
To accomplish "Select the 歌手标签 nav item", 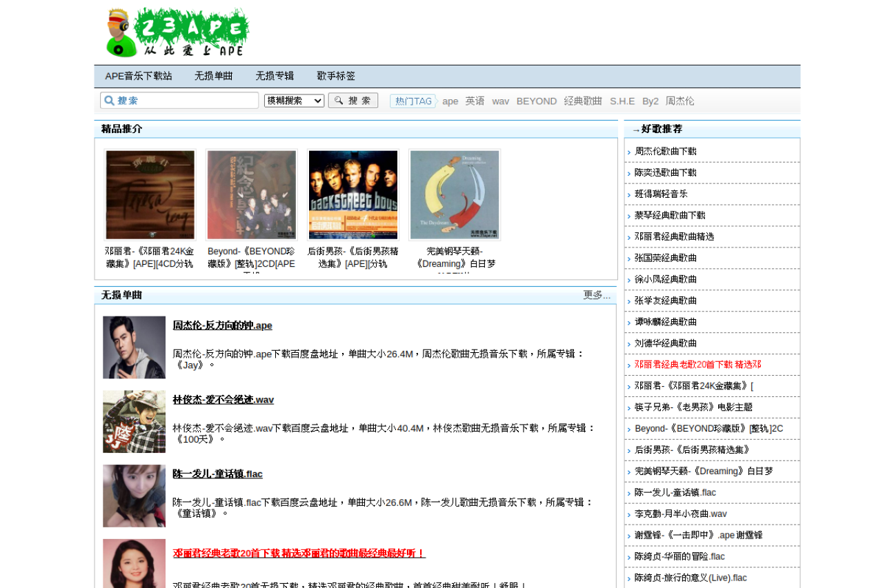I will click(336, 76).
